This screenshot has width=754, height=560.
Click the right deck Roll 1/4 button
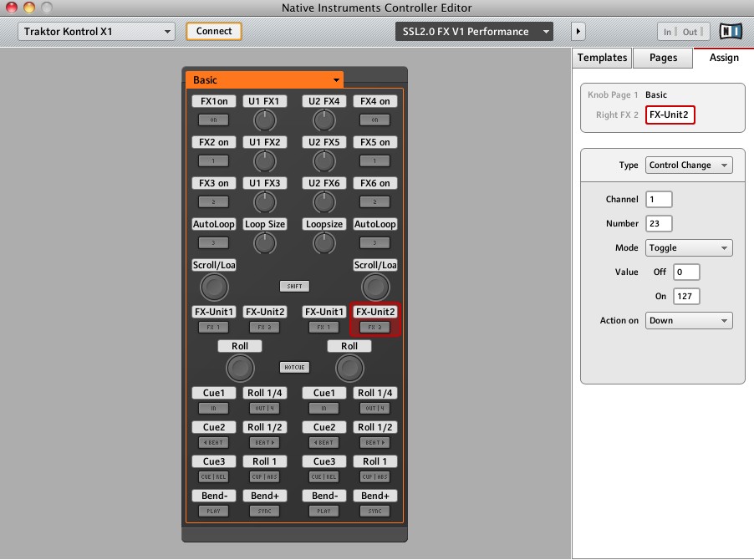tap(374, 408)
